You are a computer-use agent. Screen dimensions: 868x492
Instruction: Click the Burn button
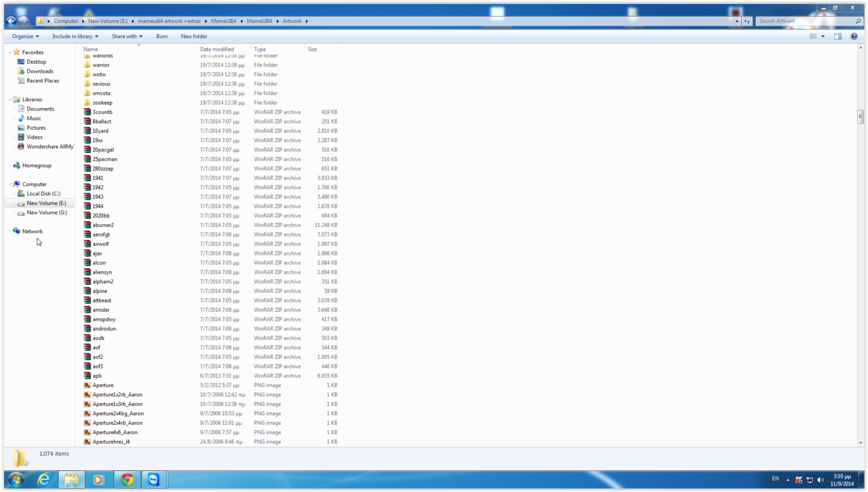tap(162, 37)
